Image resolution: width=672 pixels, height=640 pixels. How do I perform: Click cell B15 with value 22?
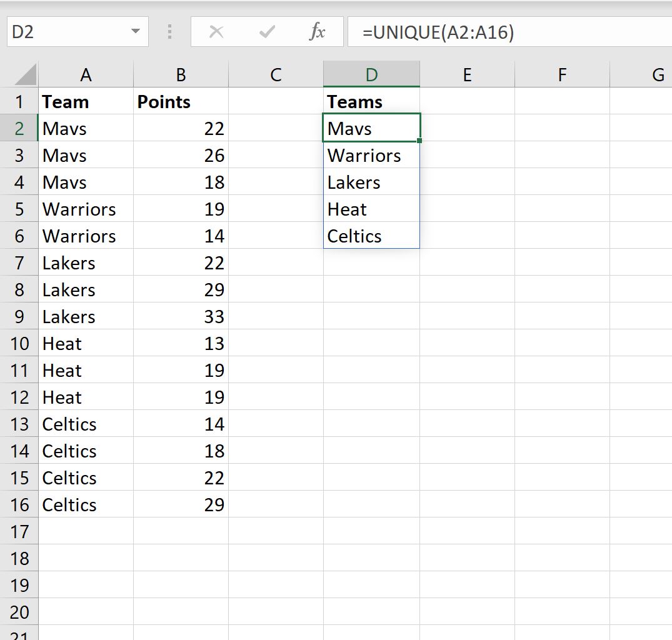[x=181, y=477]
